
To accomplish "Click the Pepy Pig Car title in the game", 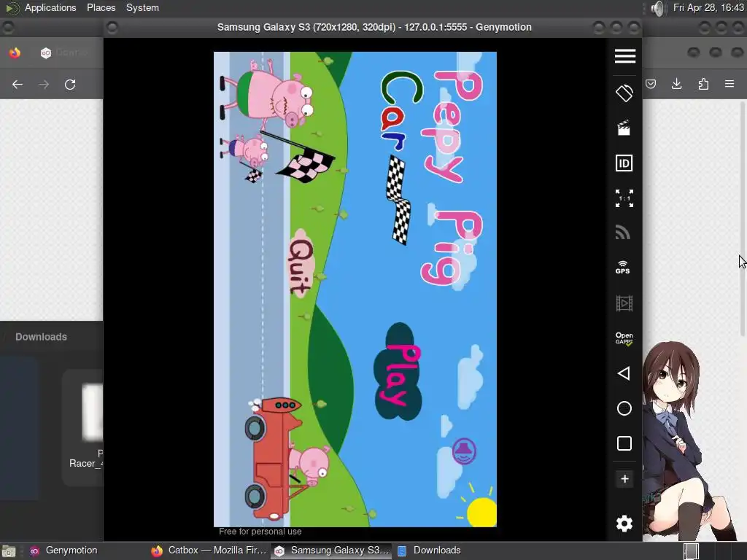I will point(433,177).
